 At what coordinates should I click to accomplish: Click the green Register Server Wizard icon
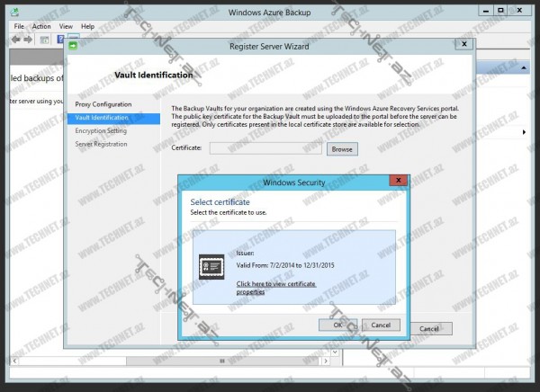click(73, 44)
